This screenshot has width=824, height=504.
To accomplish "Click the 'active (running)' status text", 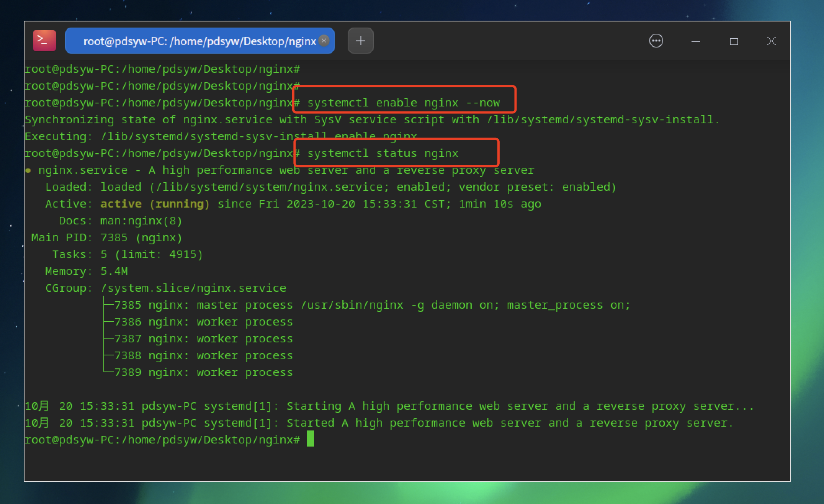I will coord(155,204).
